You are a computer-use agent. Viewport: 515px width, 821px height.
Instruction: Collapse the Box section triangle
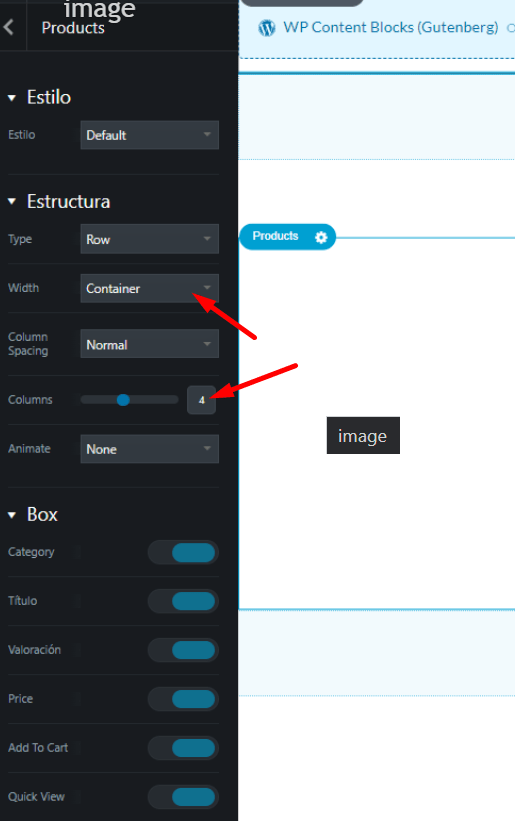click(12, 515)
